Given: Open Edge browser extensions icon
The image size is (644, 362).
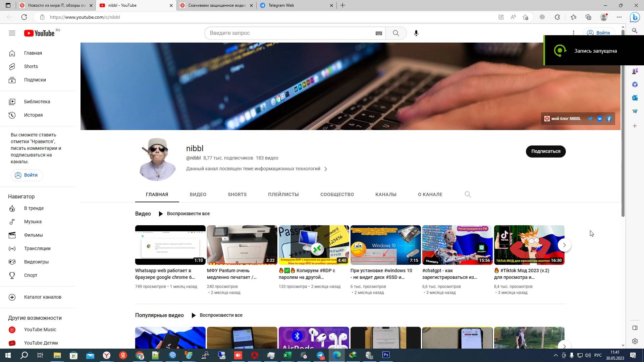Looking at the screenshot, I should pos(557,17).
